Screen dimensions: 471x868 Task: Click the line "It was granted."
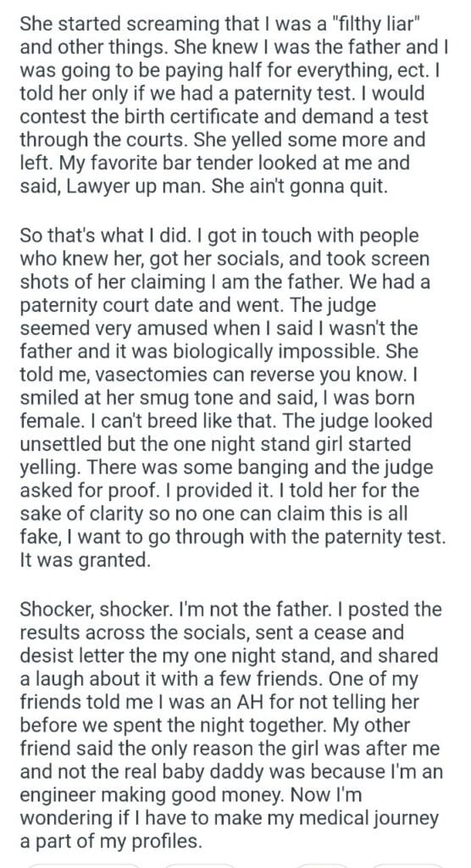click(x=85, y=559)
